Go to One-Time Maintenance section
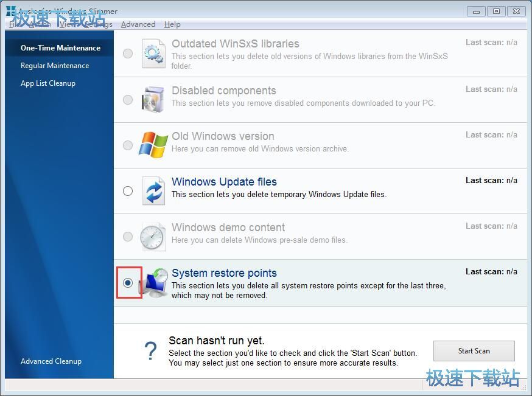The height and width of the screenshot is (396, 532). pos(60,48)
